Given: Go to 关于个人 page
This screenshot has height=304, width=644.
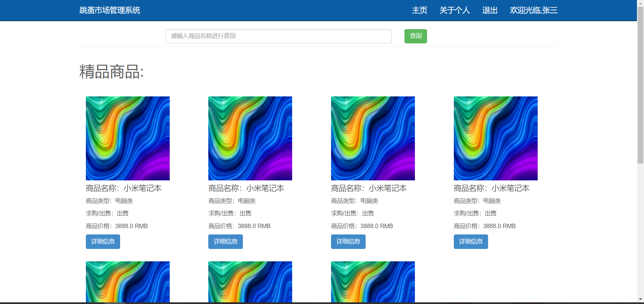Looking at the screenshot, I should click(x=454, y=10).
